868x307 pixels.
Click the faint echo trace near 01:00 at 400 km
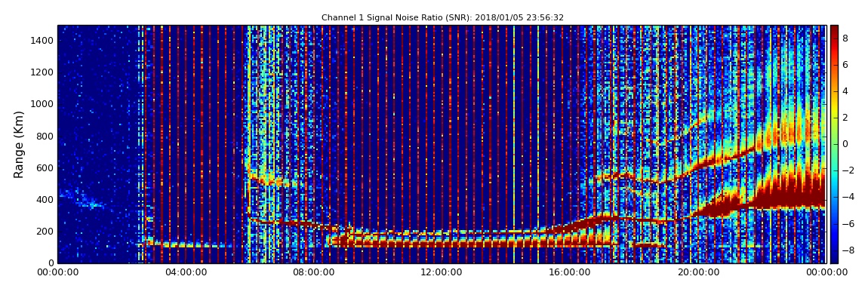click(80, 200)
